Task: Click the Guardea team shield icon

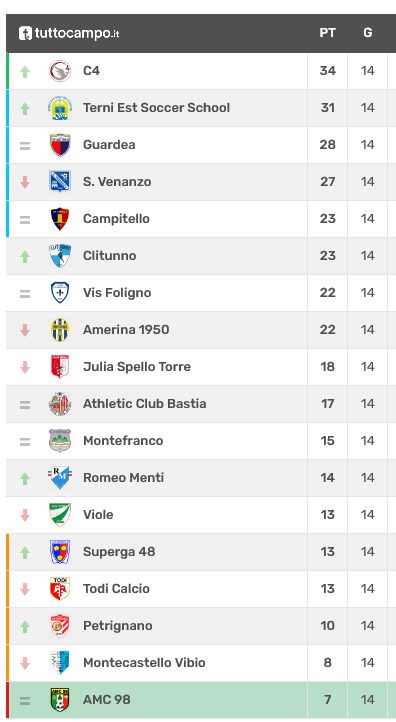Action: coord(60,145)
